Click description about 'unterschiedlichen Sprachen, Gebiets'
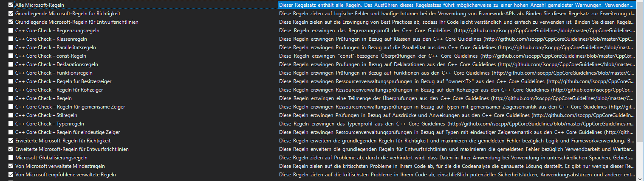This screenshot has height=181, width=644. 458,157
